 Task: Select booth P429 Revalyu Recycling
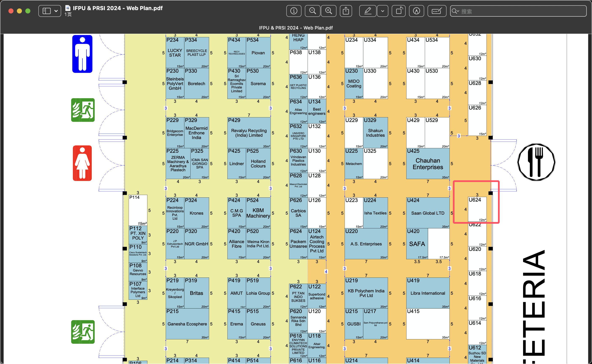point(249,133)
